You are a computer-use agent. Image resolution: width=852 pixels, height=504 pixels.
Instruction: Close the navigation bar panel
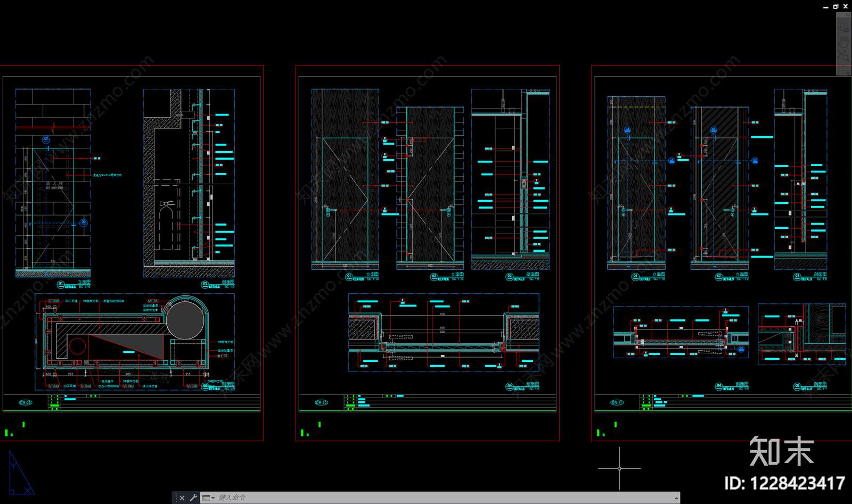point(848,14)
